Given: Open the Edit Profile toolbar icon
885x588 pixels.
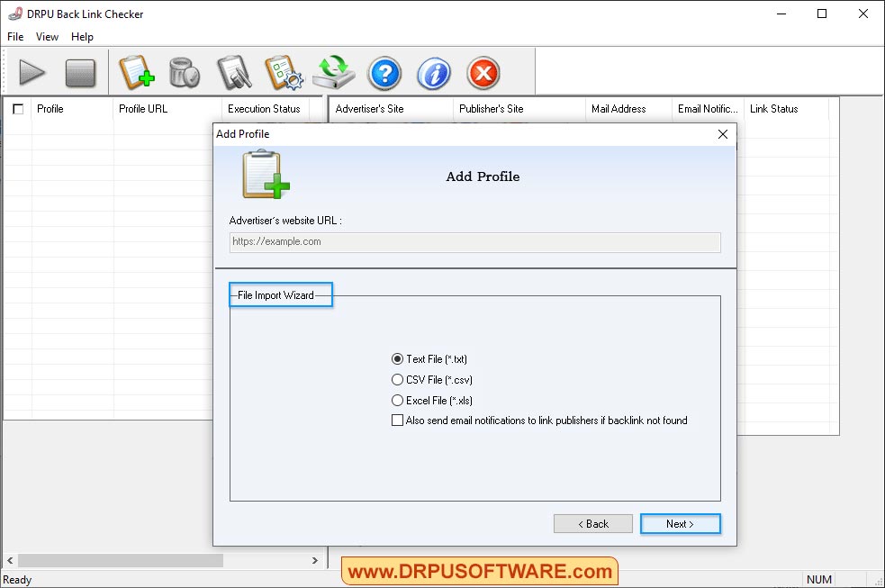Looking at the screenshot, I should pyautogui.click(x=234, y=73).
